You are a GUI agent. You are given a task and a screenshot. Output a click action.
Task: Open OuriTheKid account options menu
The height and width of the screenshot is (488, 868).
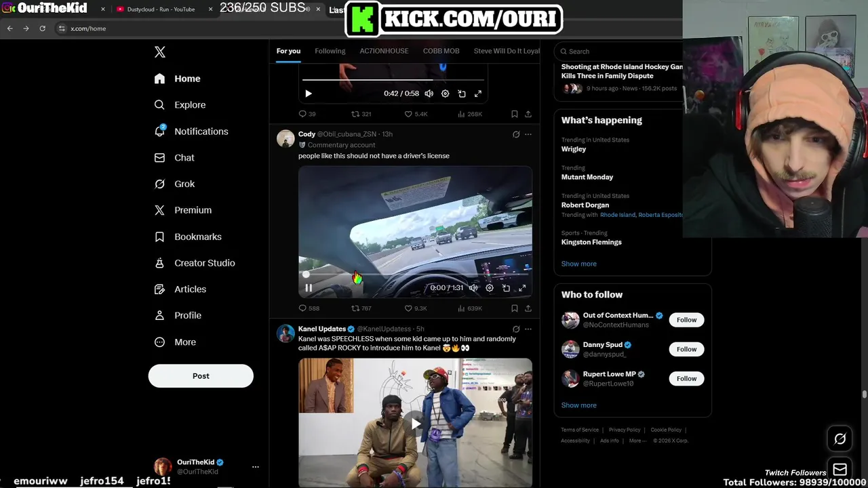(256, 467)
